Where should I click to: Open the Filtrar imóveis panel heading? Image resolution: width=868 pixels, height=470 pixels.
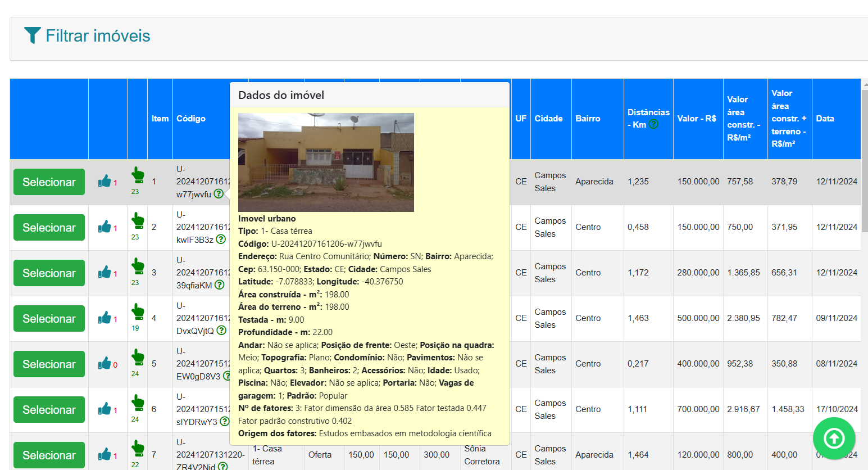click(98, 36)
